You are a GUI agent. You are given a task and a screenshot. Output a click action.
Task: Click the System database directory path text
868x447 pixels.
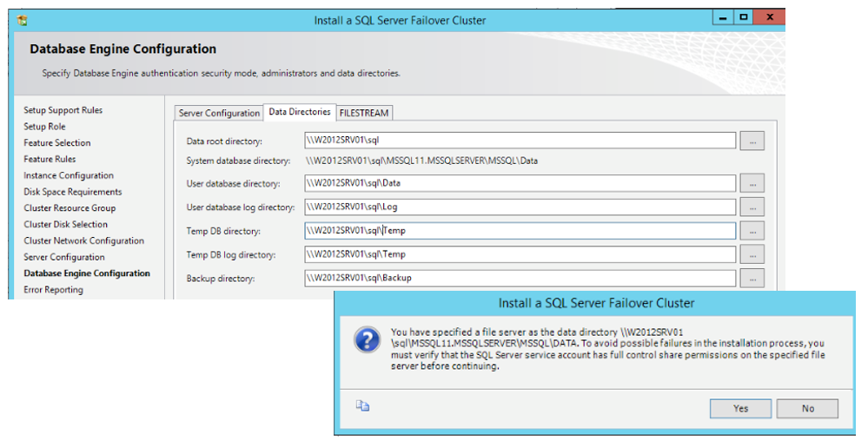[421, 161]
